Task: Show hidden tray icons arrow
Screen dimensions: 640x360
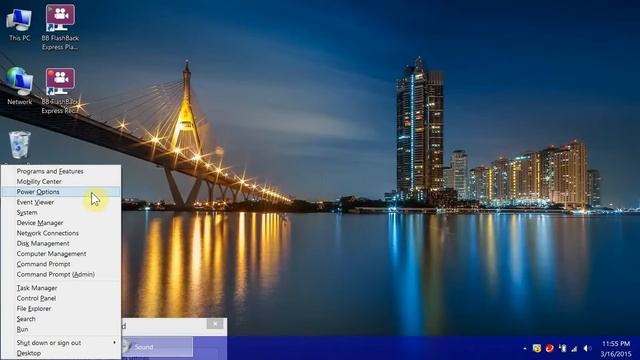Action: point(524,349)
